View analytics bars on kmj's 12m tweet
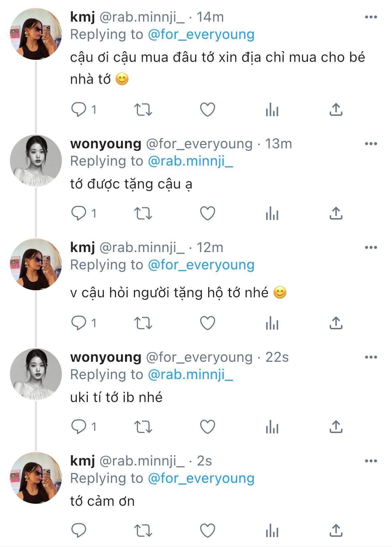The image size is (392, 547). click(x=272, y=323)
